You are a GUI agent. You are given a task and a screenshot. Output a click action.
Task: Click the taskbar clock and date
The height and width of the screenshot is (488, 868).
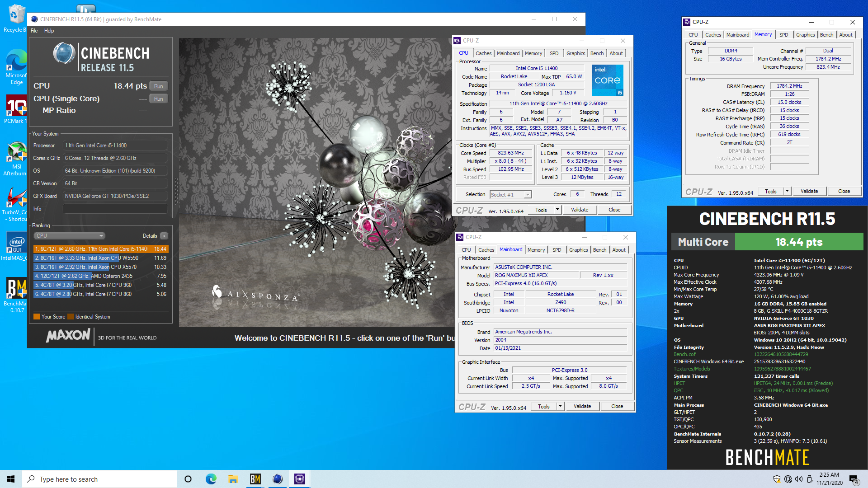(829, 479)
